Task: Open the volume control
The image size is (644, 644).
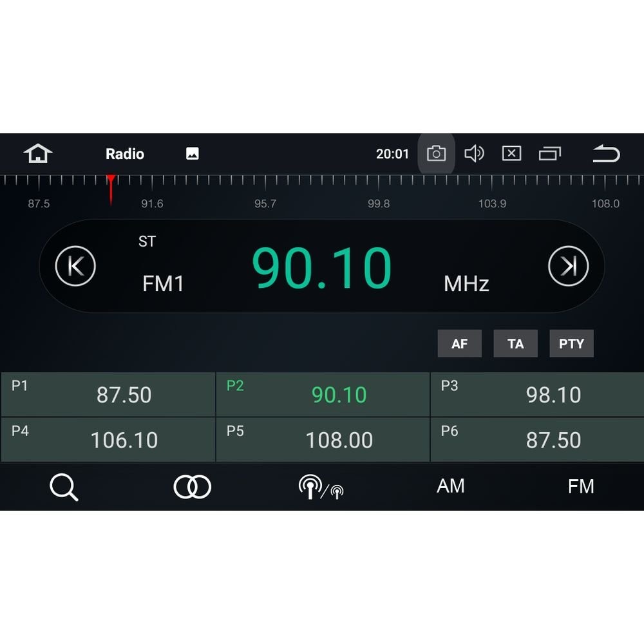Action: tap(475, 153)
